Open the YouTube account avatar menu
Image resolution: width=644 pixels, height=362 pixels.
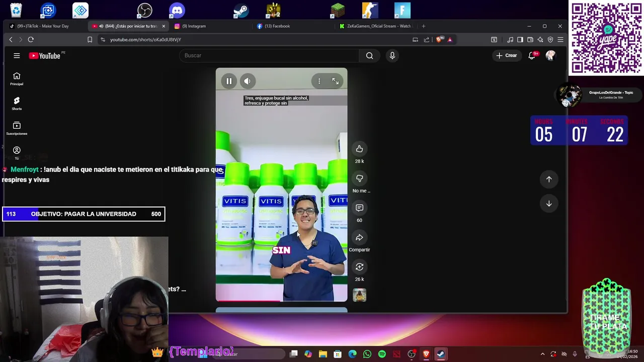[x=550, y=55]
